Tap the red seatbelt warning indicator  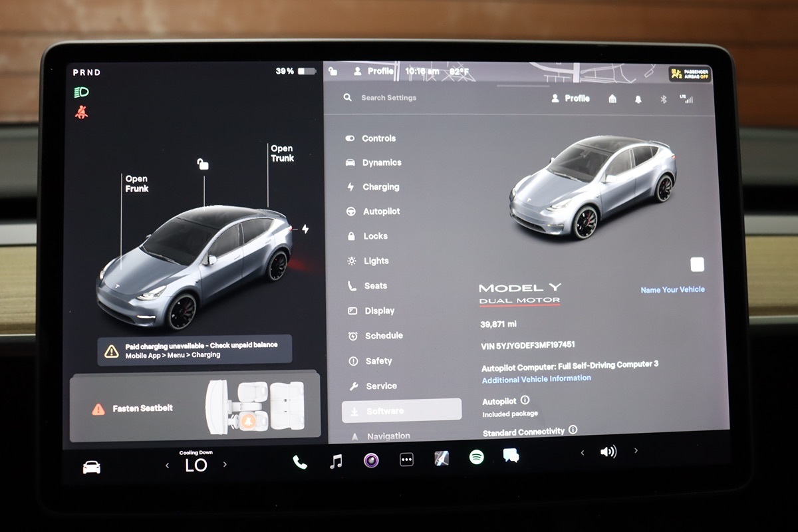point(81,112)
